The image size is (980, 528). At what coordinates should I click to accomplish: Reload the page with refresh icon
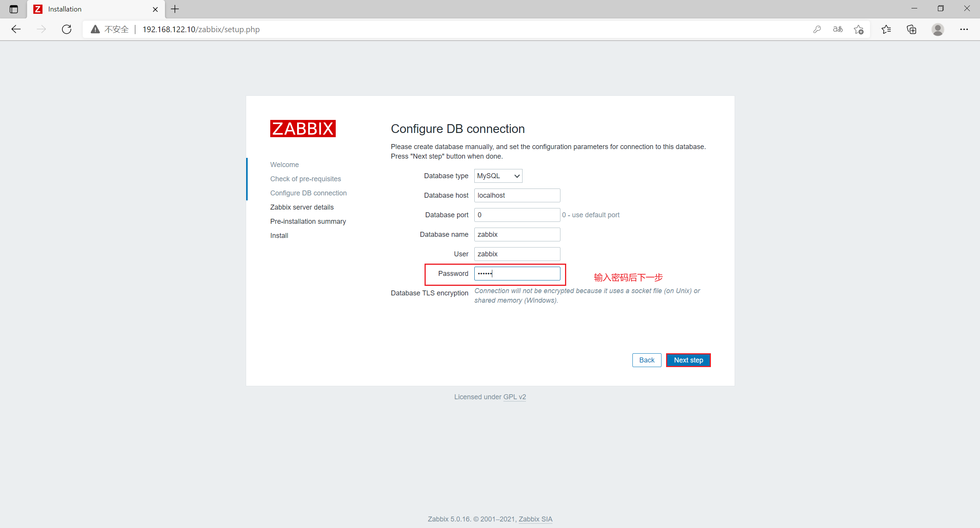[x=67, y=29]
